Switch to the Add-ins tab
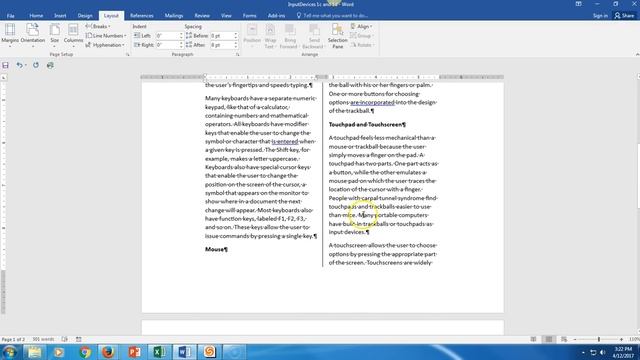The height and width of the screenshot is (360, 640). click(x=276, y=16)
